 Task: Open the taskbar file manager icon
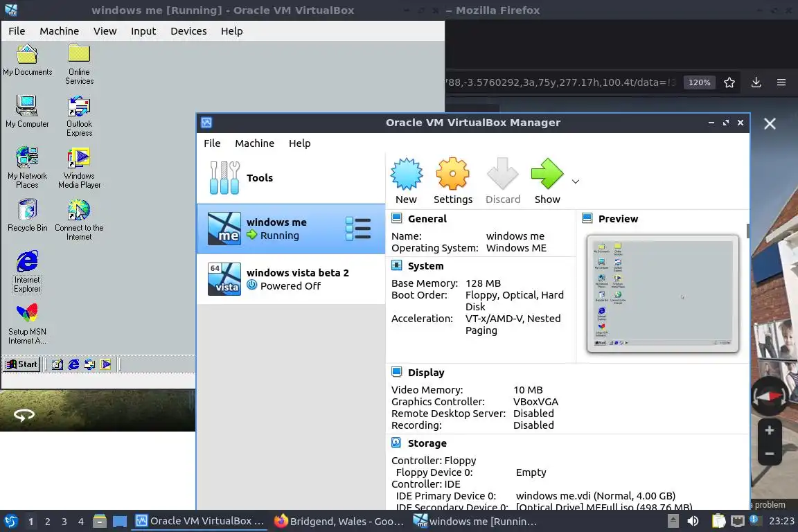(x=100, y=522)
